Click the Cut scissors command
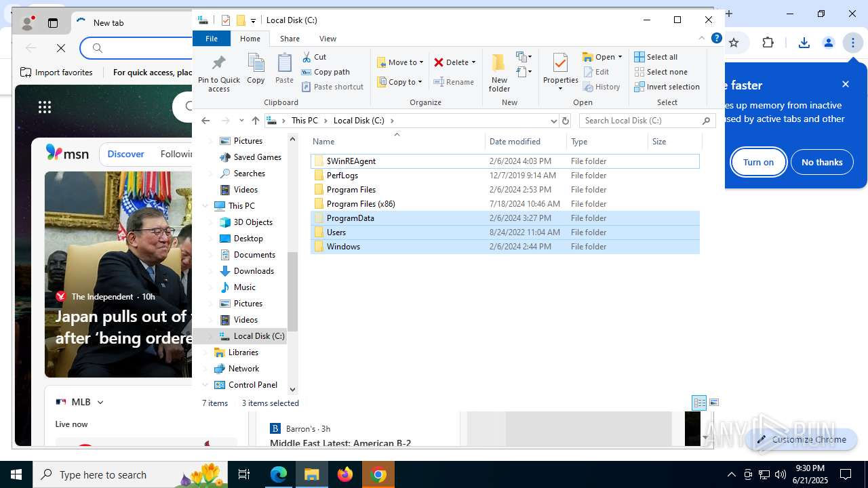The width and height of the screenshot is (868, 488). (314, 57)
